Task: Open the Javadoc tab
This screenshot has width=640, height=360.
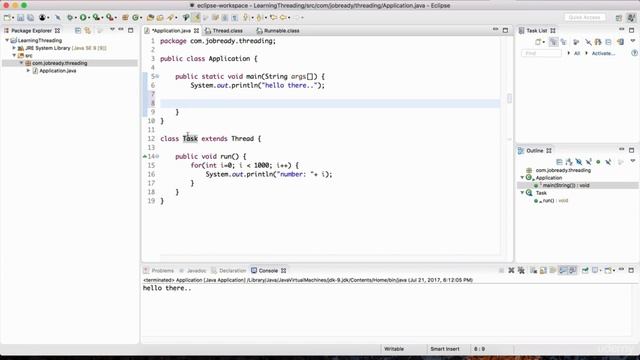Action: [193, 271]
